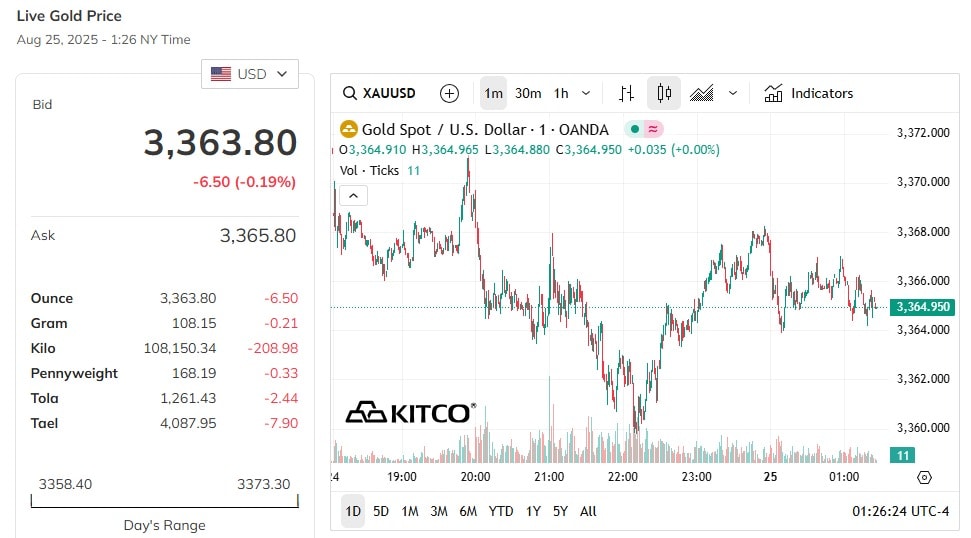Switch to the All date range
971x538 pixels.
click(588, 511)
